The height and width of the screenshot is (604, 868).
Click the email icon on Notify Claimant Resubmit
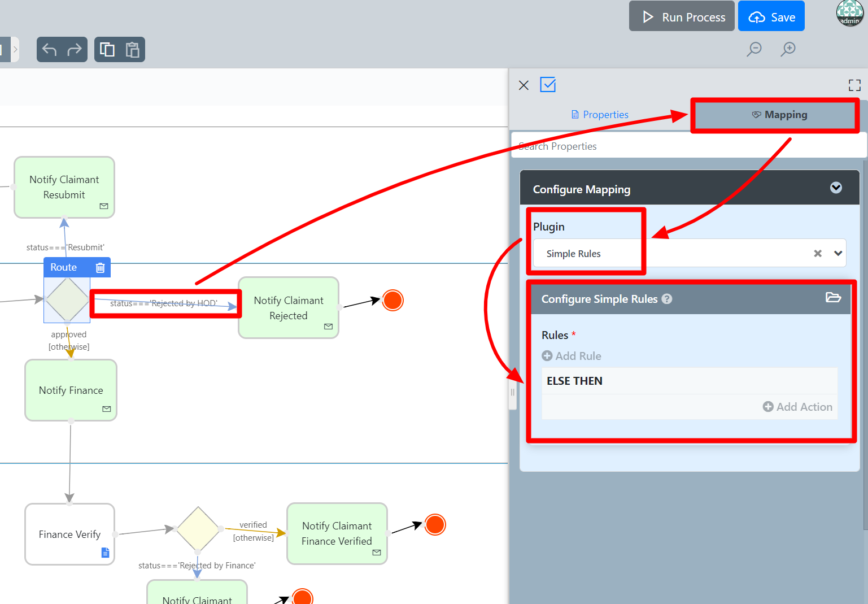[x=104, y=206]
